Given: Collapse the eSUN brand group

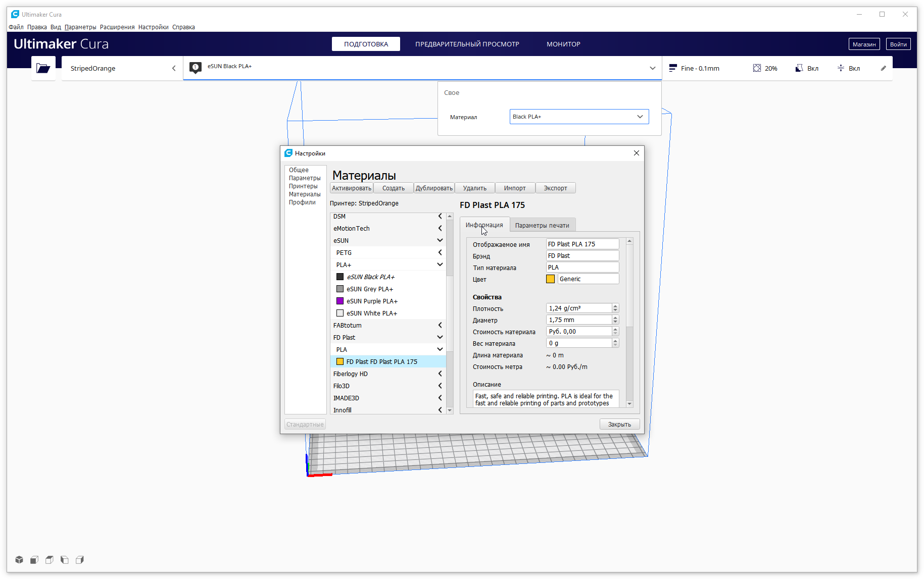Looking at the screenshot, I should click(440, 240).
